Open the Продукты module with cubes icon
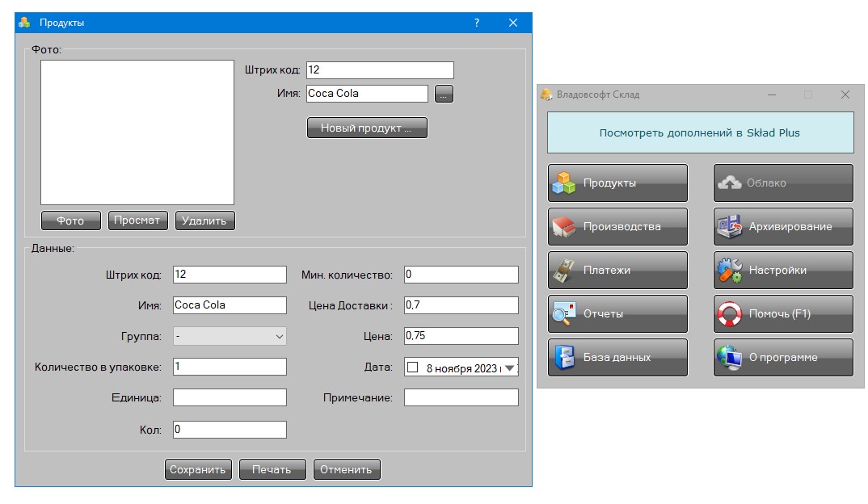Viewport: 868px width, 504px height. (617, 183)
